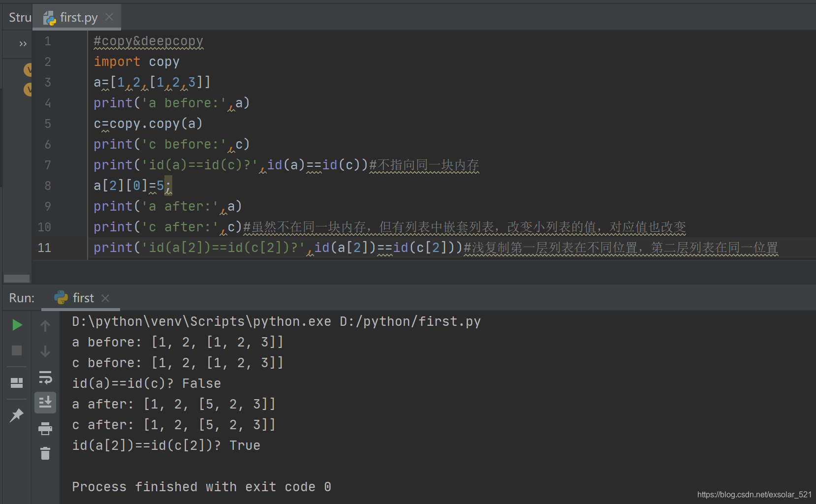Go up the stack trace arrow
The width and height of the screenshot is (816, 504).
pos(45,326)
